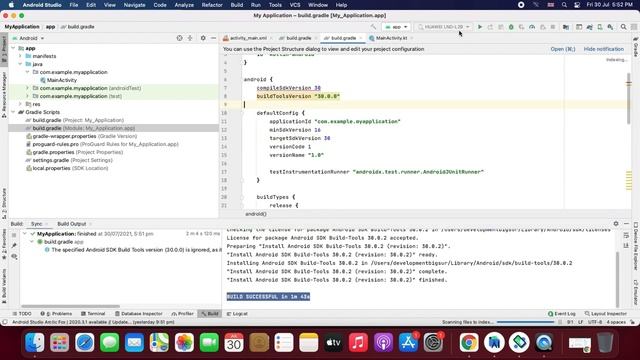Expand the manifests folder
This screenshot has height=360, width=640.
click(20, 56)
